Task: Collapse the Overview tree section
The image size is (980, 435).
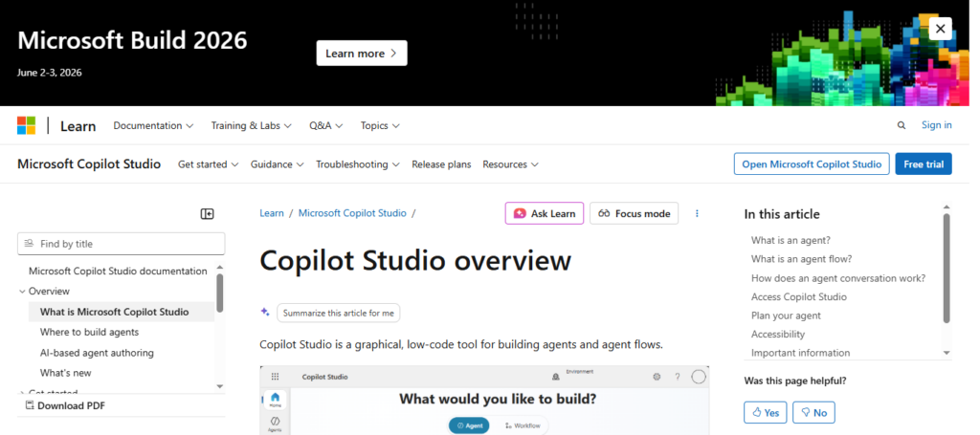Action: pyautogui.click(x=23, y=292)
